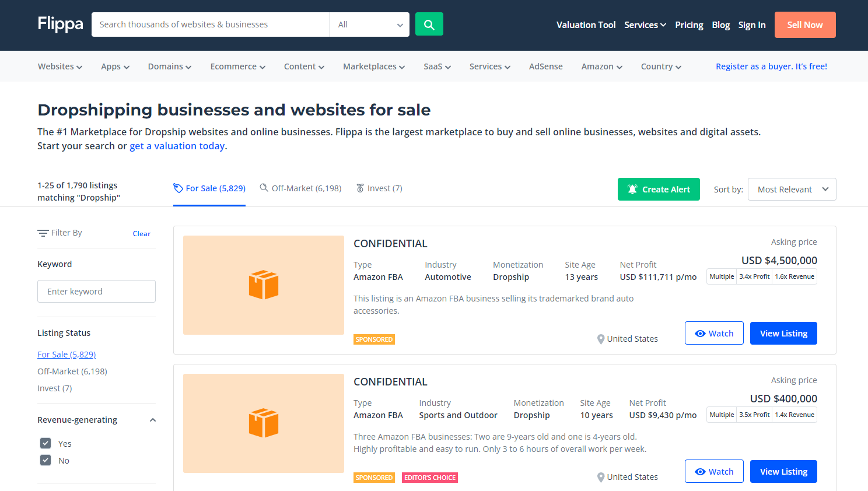Watch the Automotive Amazon FBA listing
This screenshot has width=868, height=491.
click(714, 333)
